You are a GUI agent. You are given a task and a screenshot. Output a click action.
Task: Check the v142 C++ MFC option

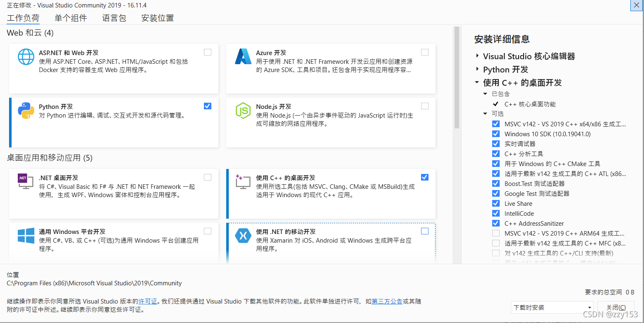pos(496,243)
